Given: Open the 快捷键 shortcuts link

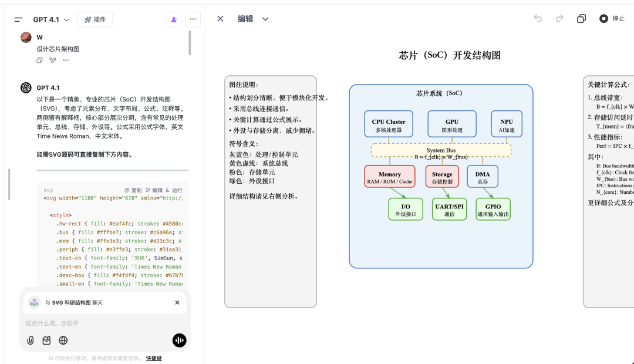Looking at the screenshot, I should coord(154,358).
